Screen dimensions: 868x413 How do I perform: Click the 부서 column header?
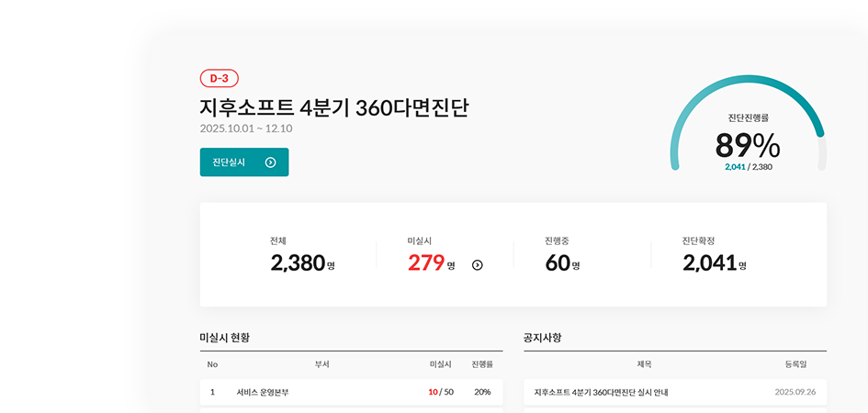[x=322, y=364]
